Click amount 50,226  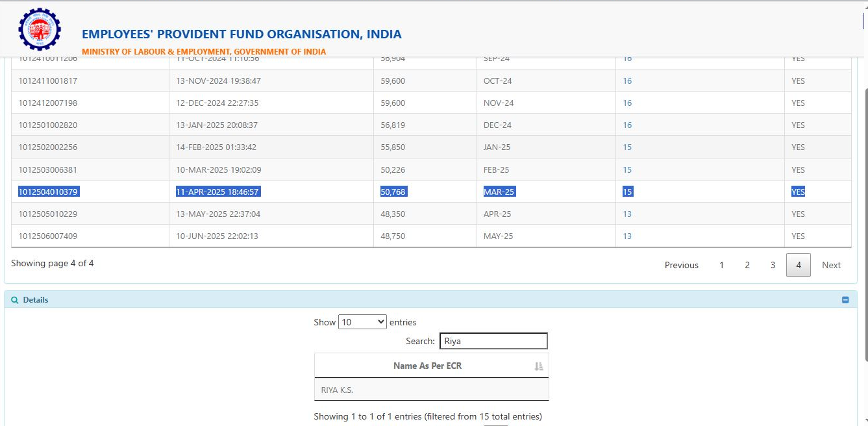393,170
